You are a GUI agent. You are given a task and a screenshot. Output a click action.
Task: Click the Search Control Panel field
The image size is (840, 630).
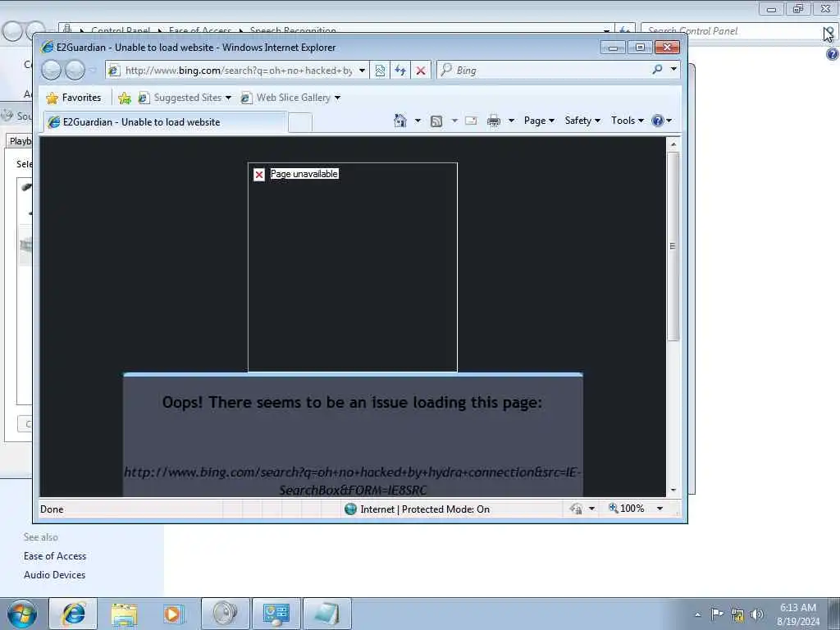731,31
